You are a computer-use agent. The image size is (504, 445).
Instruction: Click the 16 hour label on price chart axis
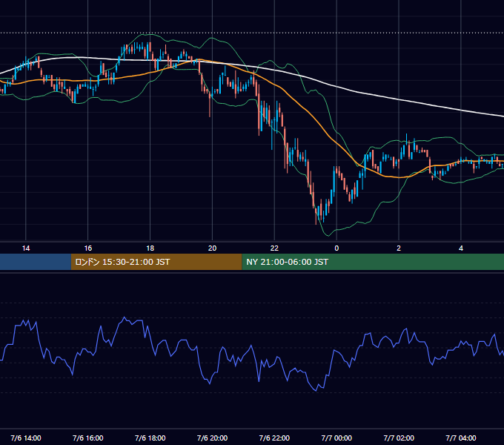click(x=87, y=248)
